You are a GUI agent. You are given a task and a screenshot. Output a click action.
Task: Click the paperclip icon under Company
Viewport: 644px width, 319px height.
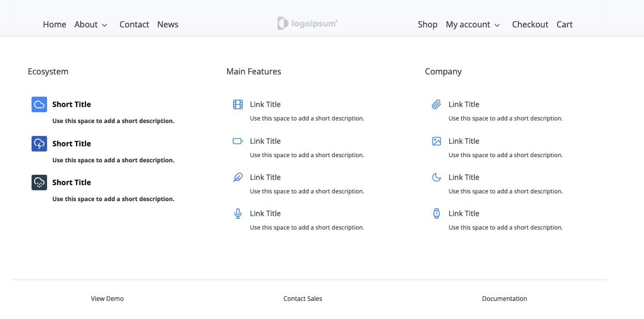(437, 104)
